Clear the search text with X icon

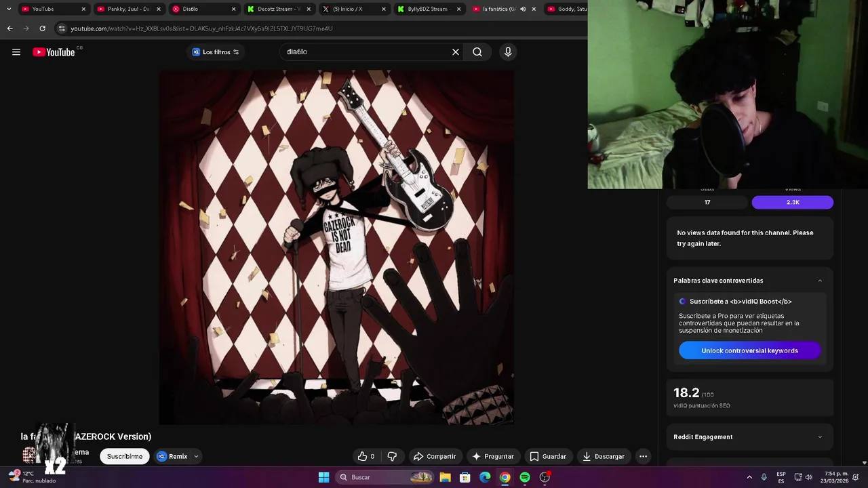[x=456, y=52]
